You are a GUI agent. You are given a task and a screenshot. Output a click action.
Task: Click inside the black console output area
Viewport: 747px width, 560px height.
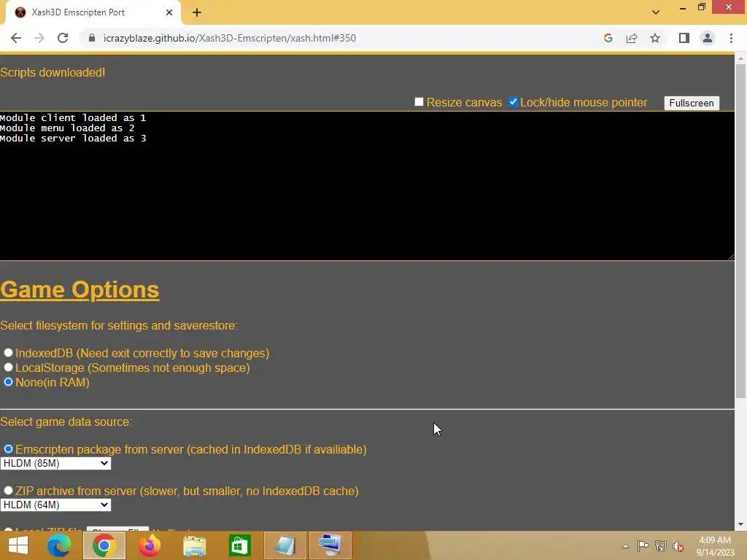367,186
